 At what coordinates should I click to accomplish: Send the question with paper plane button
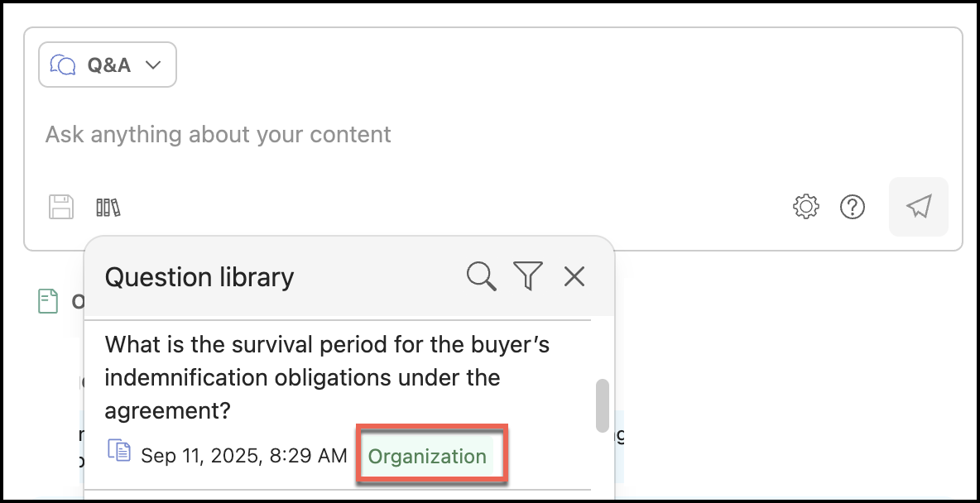[919, 207]
